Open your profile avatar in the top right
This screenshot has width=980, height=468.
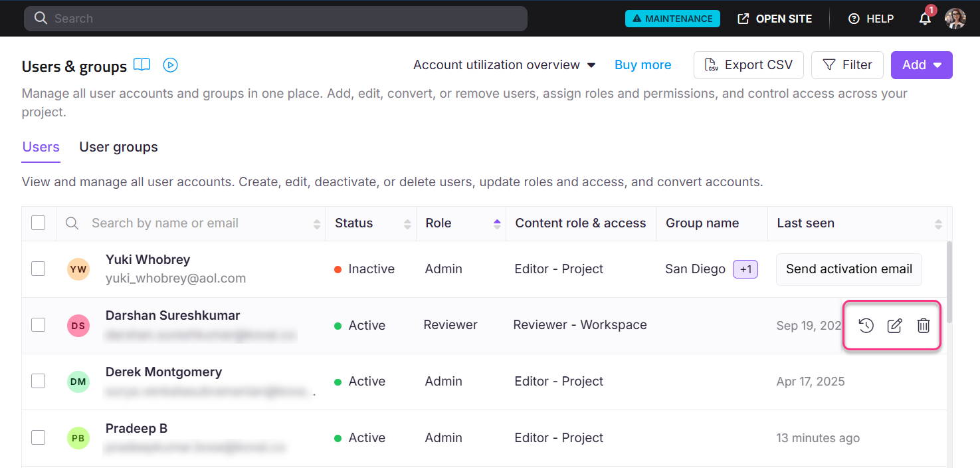[955, 19]
